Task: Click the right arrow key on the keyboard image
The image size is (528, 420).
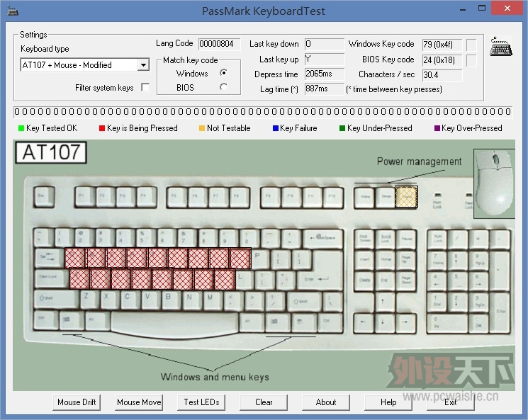Action: [405, 322]
